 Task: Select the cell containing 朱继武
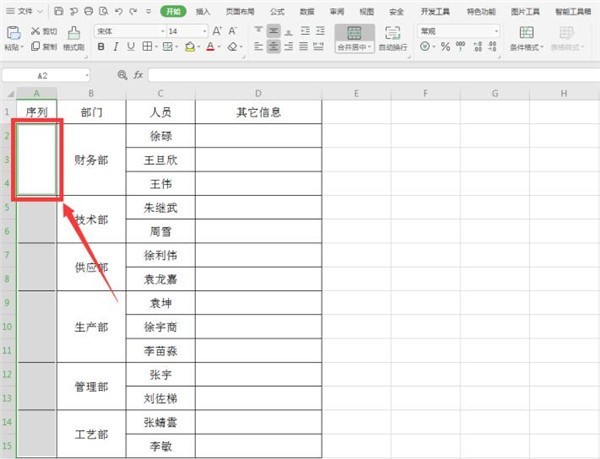(160, 207)
